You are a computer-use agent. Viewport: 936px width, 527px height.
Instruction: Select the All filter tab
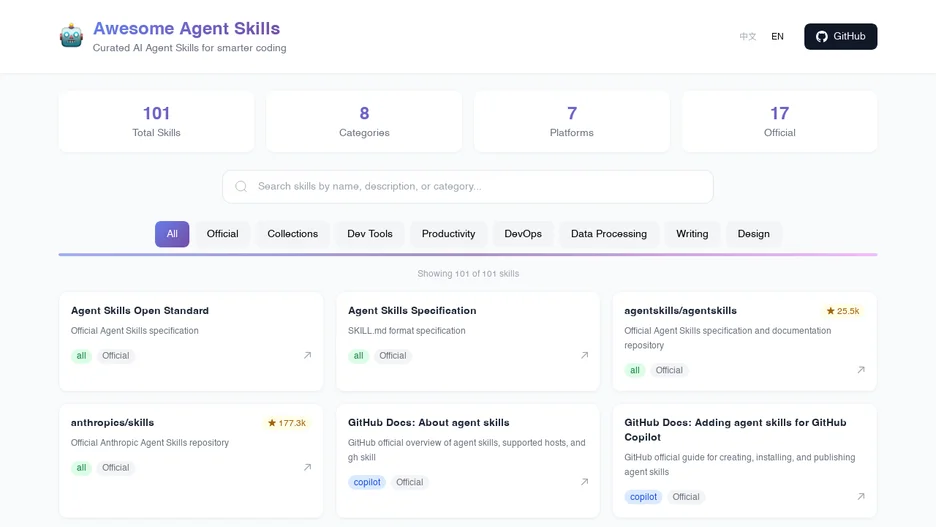[172, 234]
